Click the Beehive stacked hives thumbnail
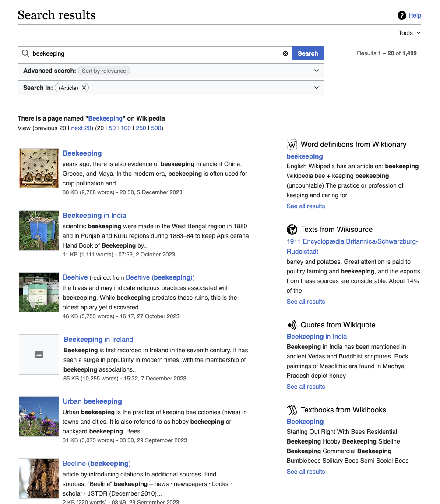Screen dimensions: 440x504 click(39, 292)
